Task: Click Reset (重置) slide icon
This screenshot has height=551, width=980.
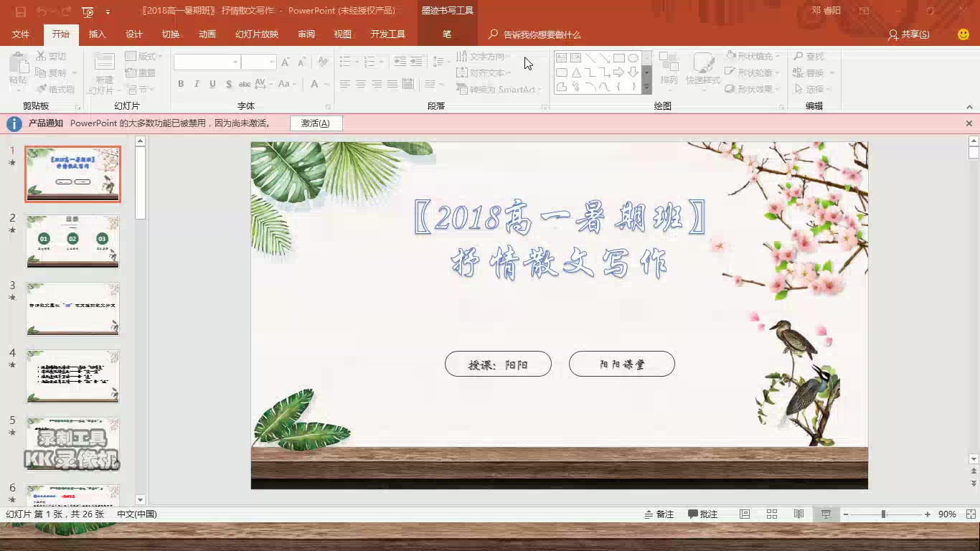Action: tap(131, 72)
